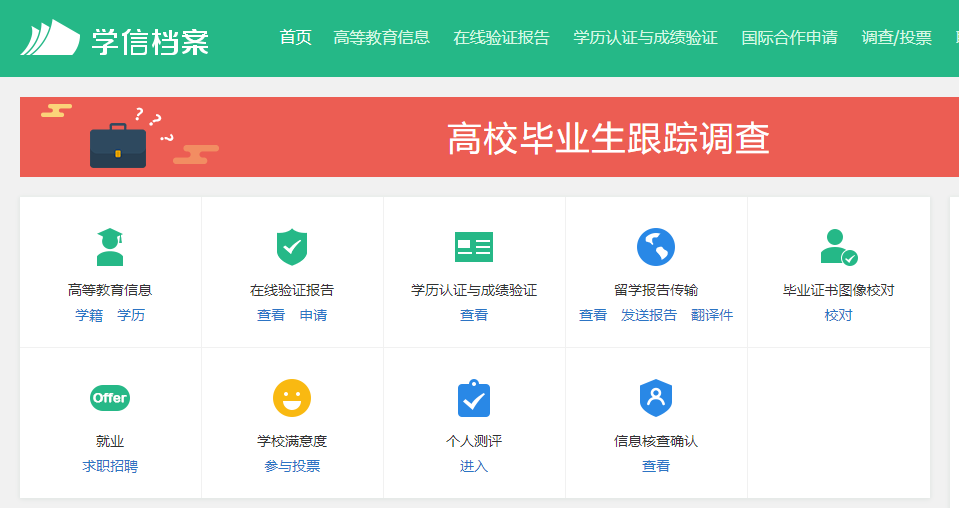Click the 求职招聘 link
This screenshot has width=959, height=508.
110,466
